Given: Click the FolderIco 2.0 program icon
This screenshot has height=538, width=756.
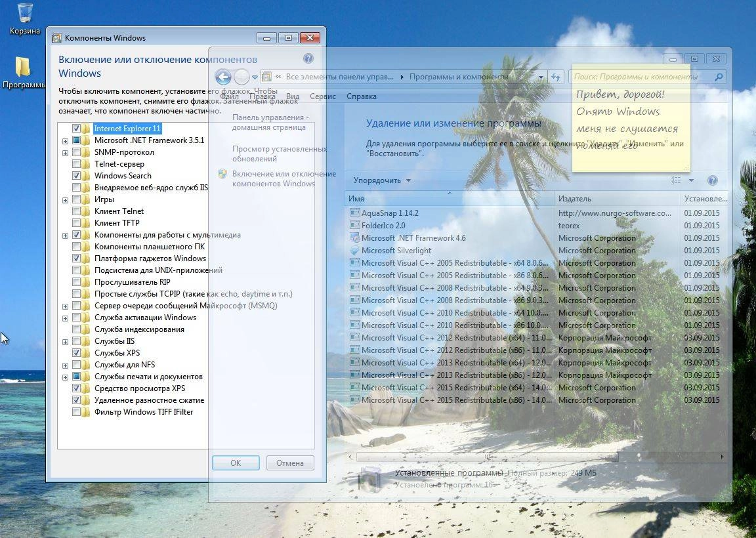Looking at the screenshot, I should point(355,225).
